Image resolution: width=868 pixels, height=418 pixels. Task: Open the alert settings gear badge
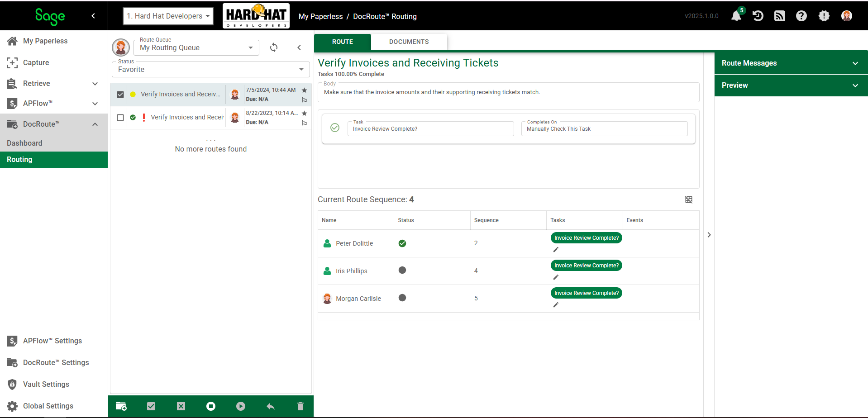(824, 16)
